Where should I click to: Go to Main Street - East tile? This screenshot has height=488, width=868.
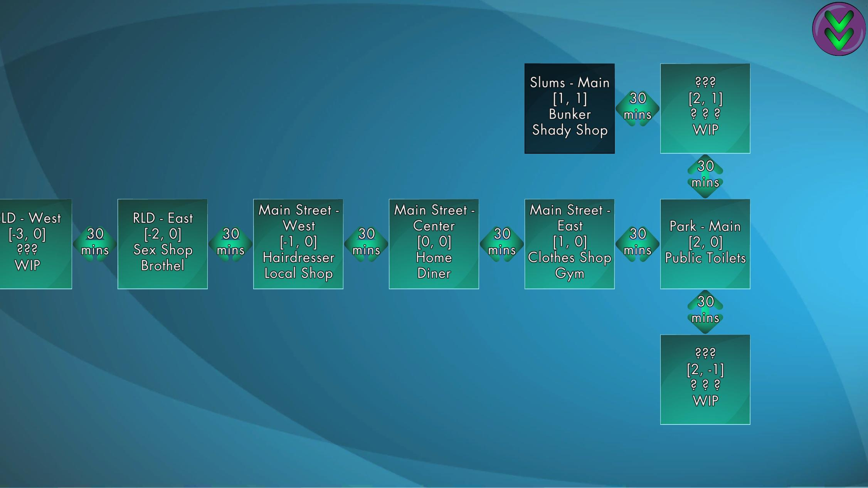(569, 244)
